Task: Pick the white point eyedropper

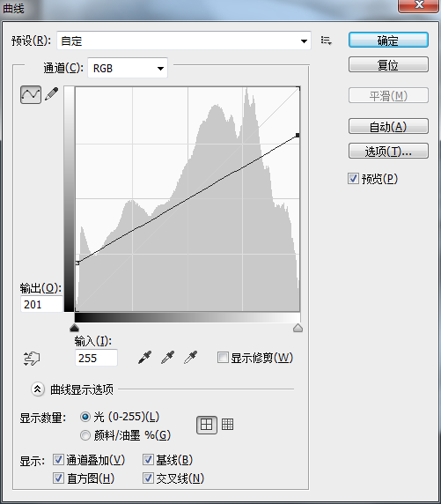Action: (x=190, y=358)
